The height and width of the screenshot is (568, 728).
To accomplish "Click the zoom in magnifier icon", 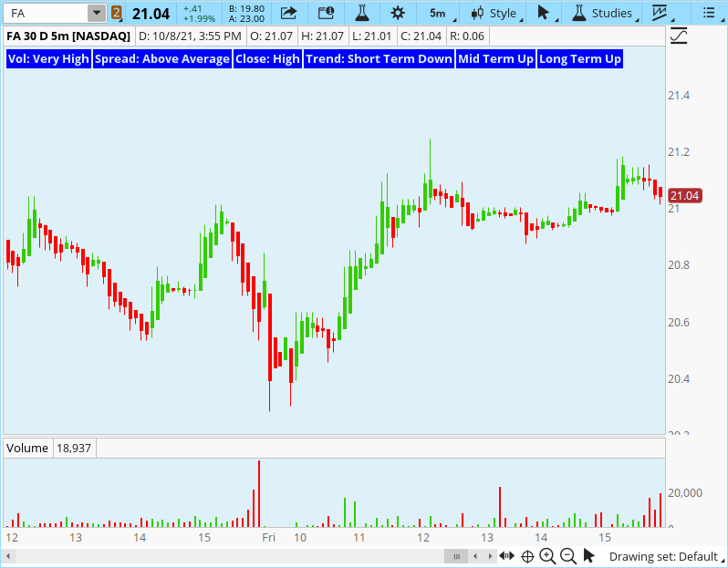I will [x=547, y=556].
